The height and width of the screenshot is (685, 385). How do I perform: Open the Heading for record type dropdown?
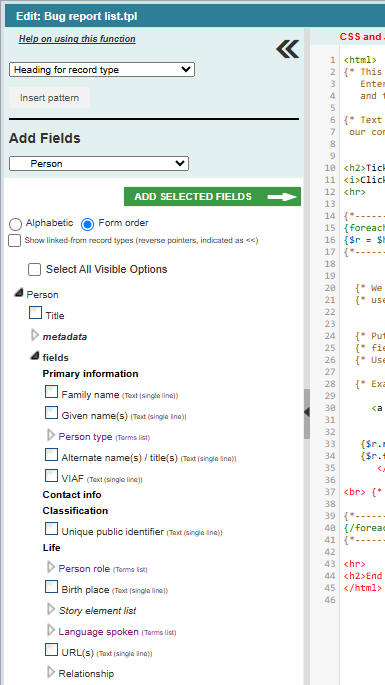click(102, 69)
